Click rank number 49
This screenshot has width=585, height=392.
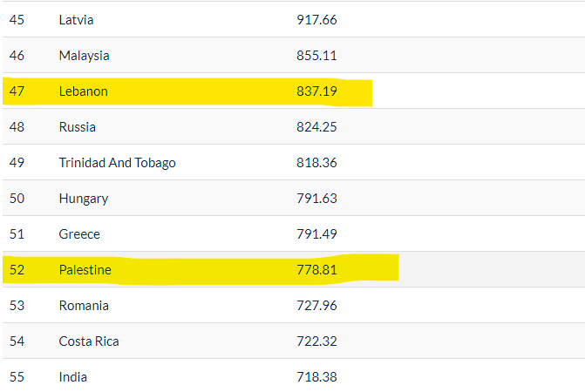tap(17, 163)
